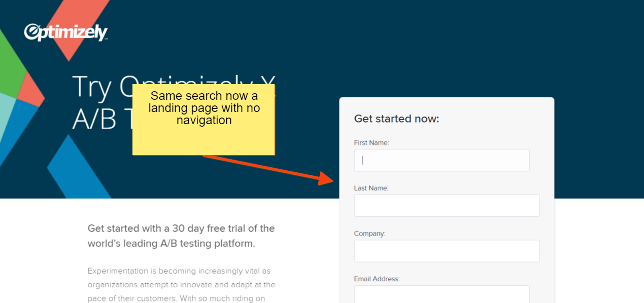Screen dimensions: 644x303
Task: Click the Optimizely logo
Action: coord(66,33)
